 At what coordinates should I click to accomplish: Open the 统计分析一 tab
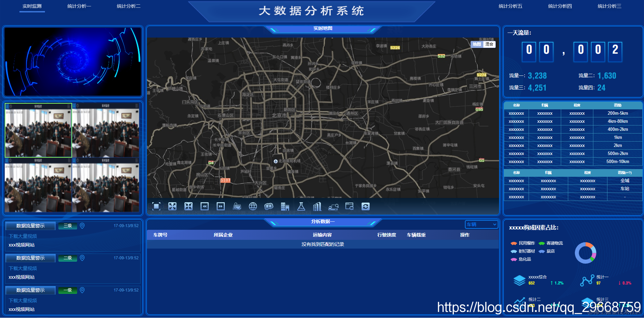(x=79, y=6)
